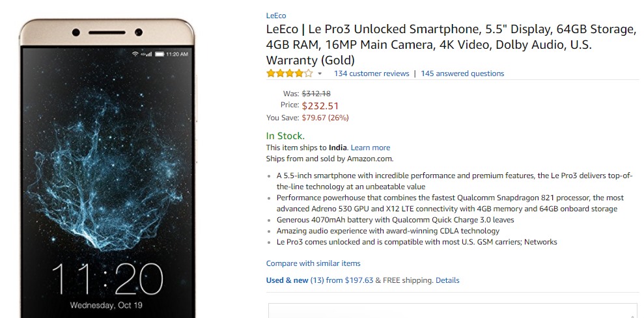Screen dimensions: 644x318
Task: Click the phone's right sensor dot
Action: pyautogui.click(x=139, y=32)
